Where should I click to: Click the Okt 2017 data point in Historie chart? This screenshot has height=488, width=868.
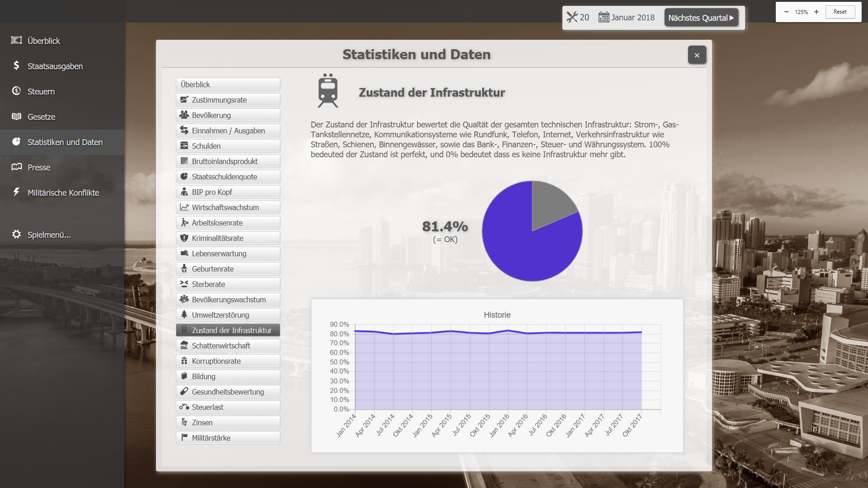click(x=642, y=332)
